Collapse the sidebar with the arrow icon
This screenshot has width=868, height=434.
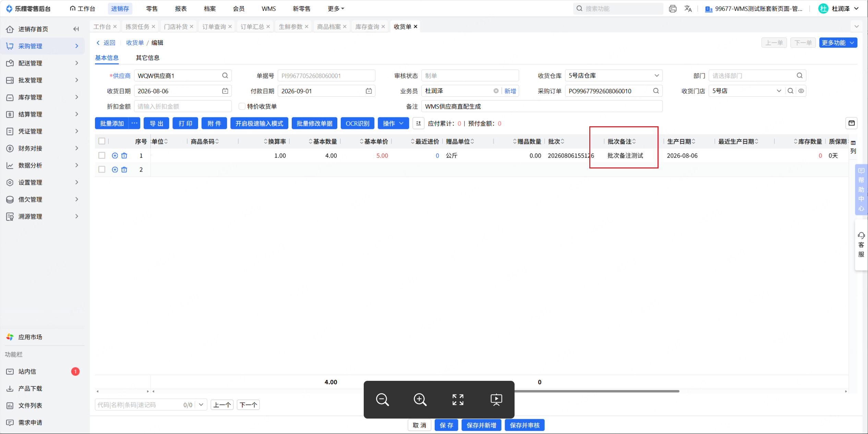coord(76,29)
